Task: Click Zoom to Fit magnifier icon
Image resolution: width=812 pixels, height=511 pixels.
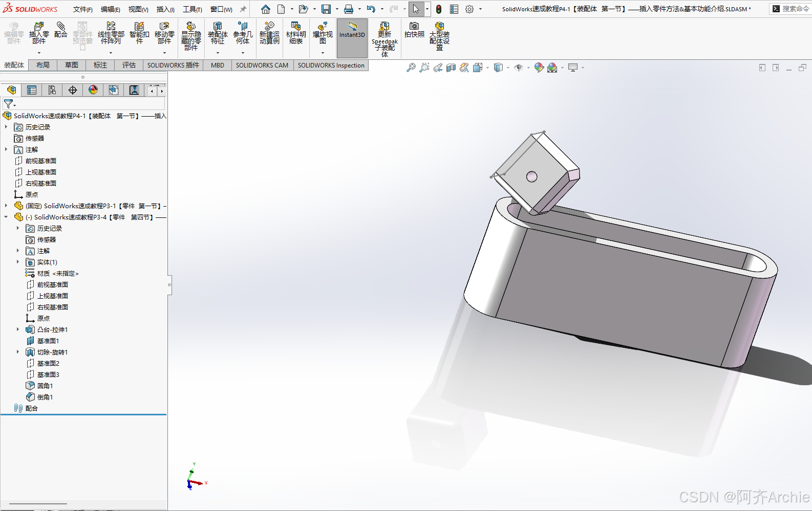Action: point(411,68)
